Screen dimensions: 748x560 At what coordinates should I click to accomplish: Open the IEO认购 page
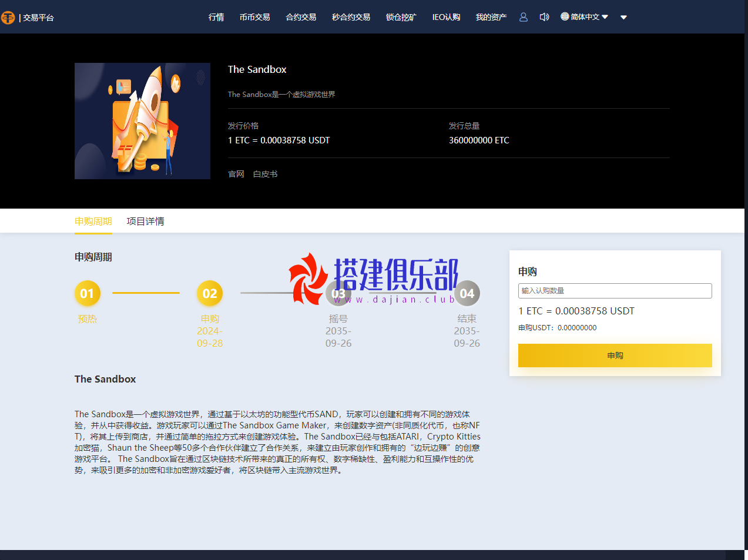point(446,17)
